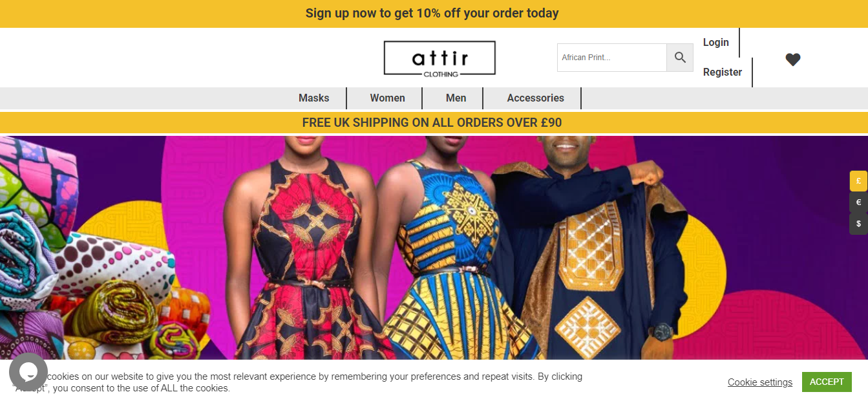Open the Masks menu
This screenshot has height=403, width=868.
point(314,98)
